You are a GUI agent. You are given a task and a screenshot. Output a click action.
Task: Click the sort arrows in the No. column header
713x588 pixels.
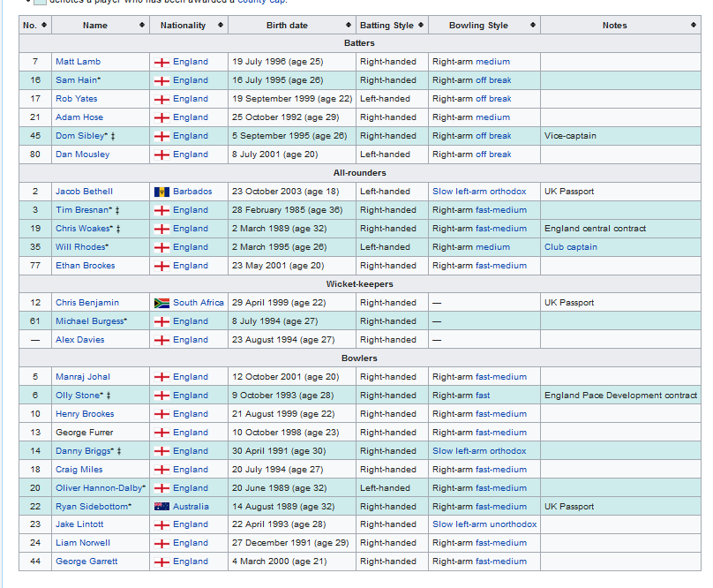click(44, 25)
